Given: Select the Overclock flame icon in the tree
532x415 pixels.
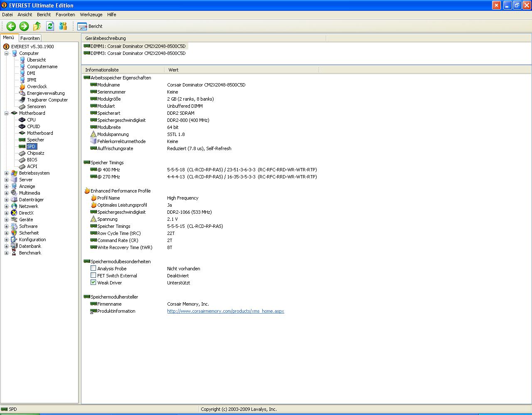Looking at the screenshot, I should pos(22,86).
